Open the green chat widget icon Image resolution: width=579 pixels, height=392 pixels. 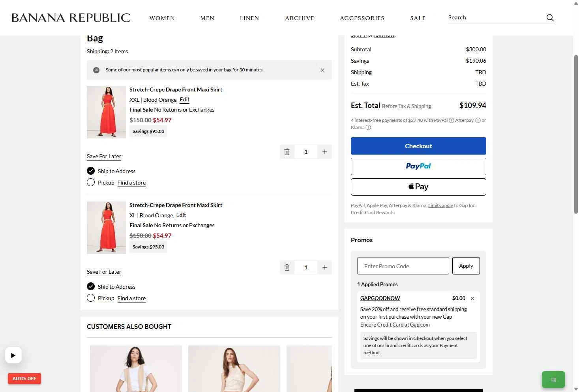point(553,380)
